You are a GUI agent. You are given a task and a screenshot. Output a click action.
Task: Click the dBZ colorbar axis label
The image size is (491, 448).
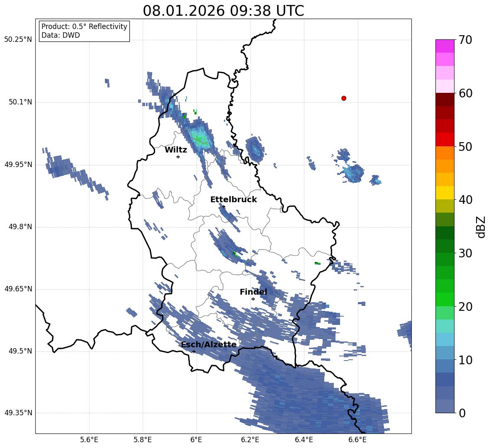tap(481, 227)
